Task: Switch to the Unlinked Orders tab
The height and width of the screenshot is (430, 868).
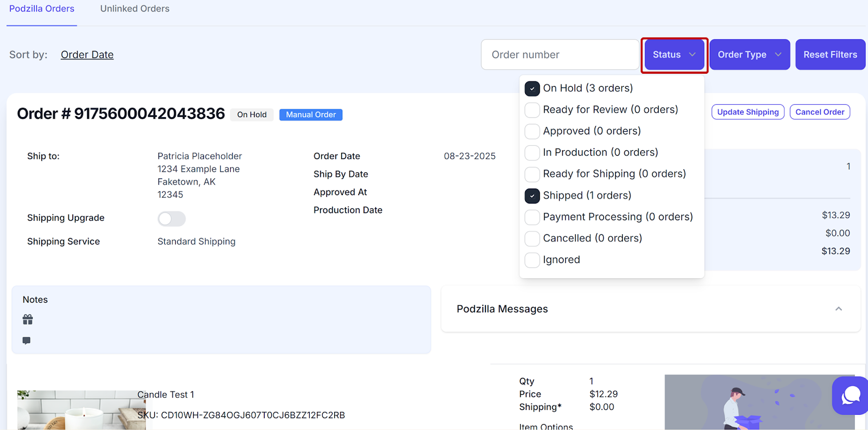Action: click(x=135, y=9)
